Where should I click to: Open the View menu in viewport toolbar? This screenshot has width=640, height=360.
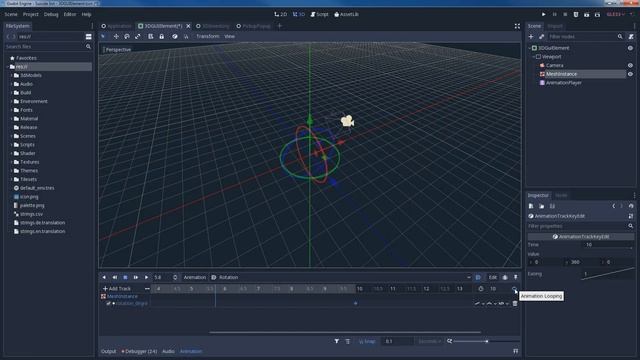pyautogui.click(x=229, y=36)
